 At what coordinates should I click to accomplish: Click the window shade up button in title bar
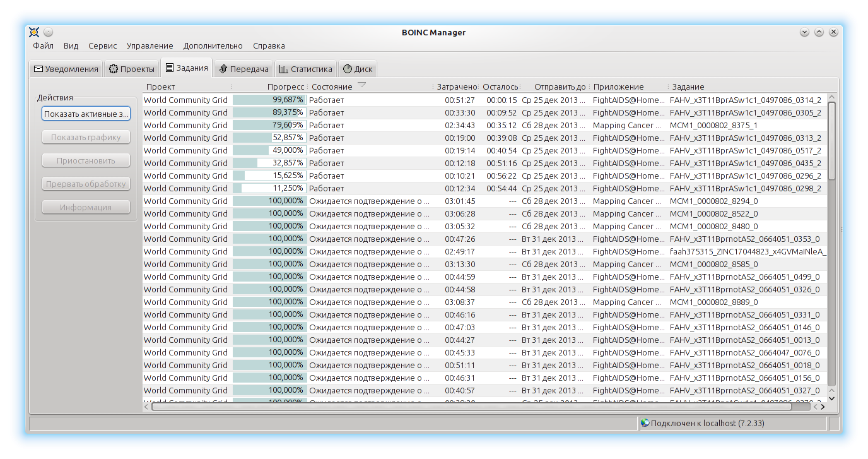819,32
